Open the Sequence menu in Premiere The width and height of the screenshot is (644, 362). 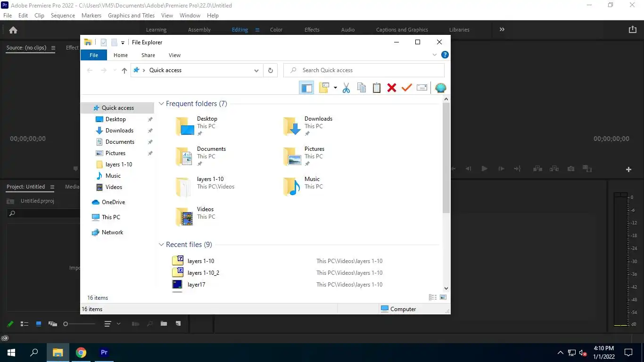[63, 16]
